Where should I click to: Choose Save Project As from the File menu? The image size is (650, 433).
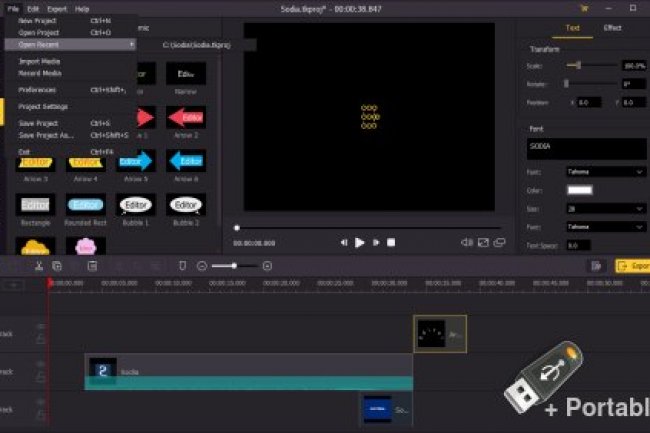(x=70, y=135)
